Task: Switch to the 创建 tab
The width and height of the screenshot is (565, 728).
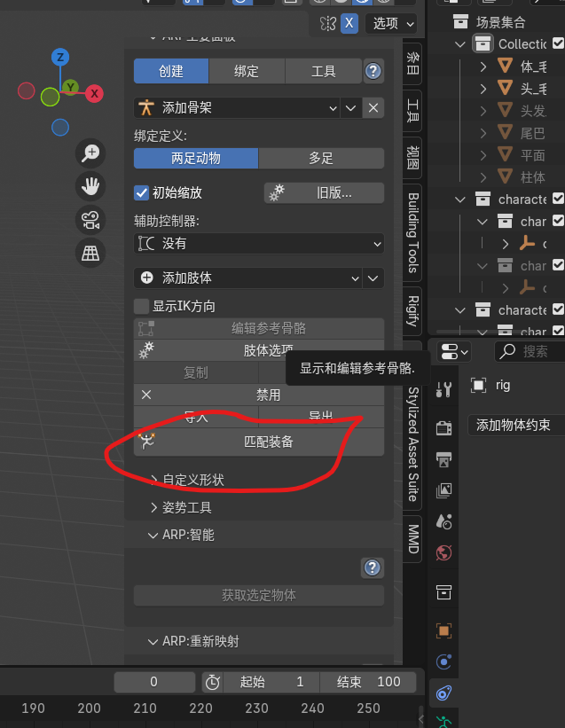Action: [171, 71]
